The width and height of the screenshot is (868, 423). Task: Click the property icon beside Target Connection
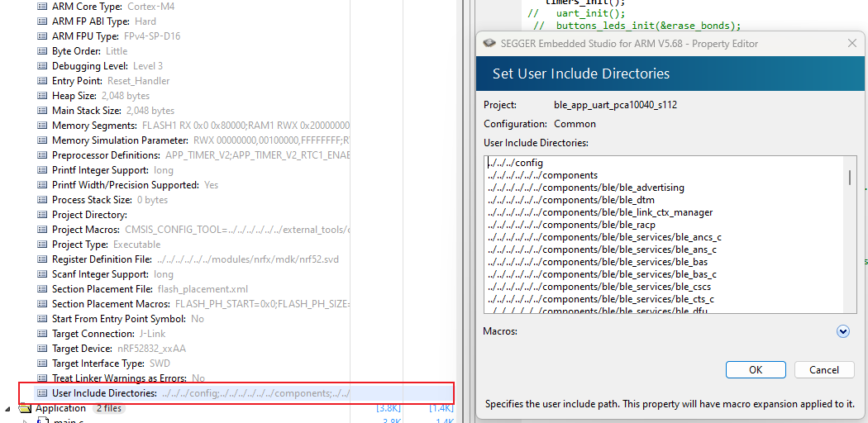41,334
